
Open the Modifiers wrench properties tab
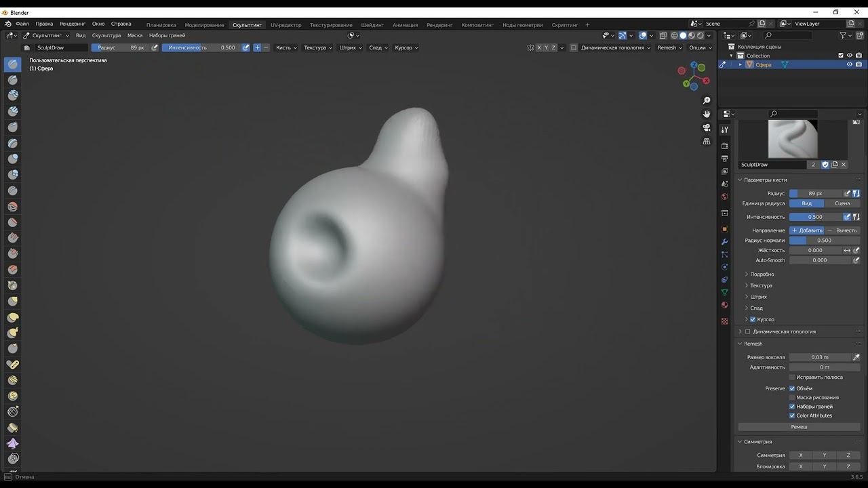725,242
